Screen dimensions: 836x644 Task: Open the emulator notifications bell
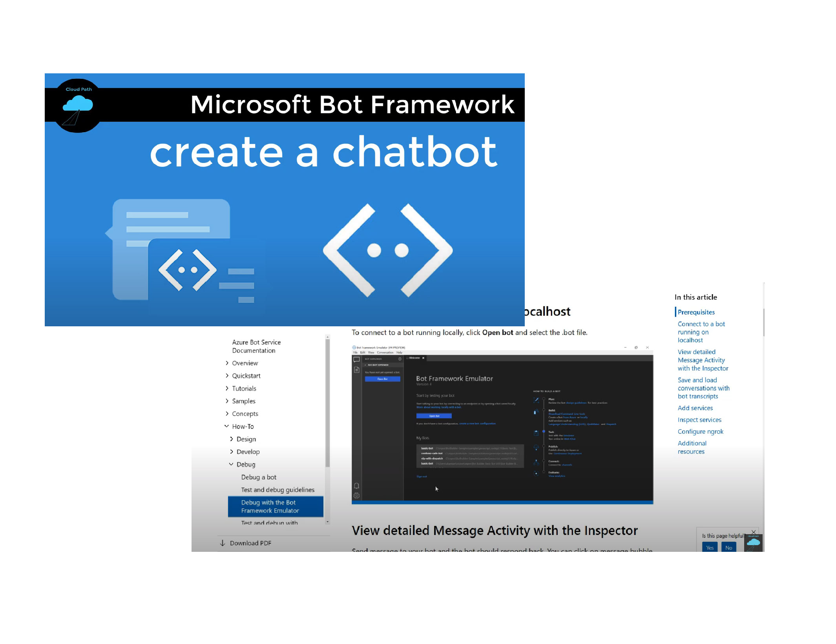[x=356, y=486]
